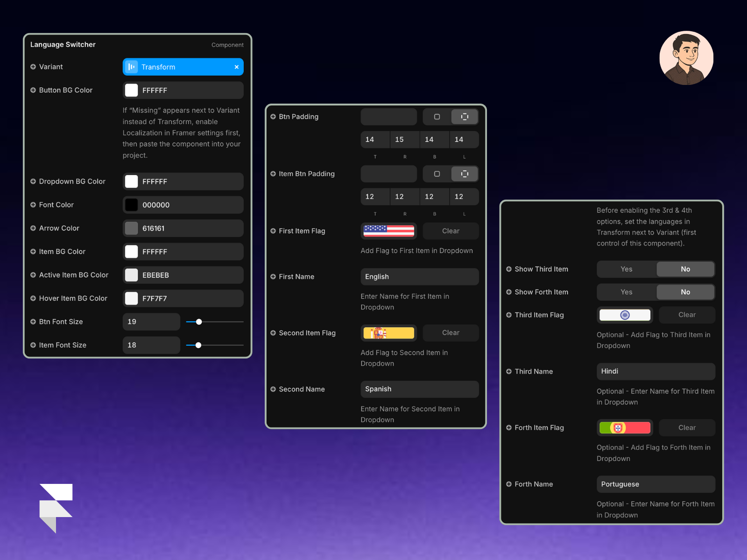Click the plus icon next to Button BG Color
The width and height of the screenshot is (747, 560).
[x=33, y=90]
